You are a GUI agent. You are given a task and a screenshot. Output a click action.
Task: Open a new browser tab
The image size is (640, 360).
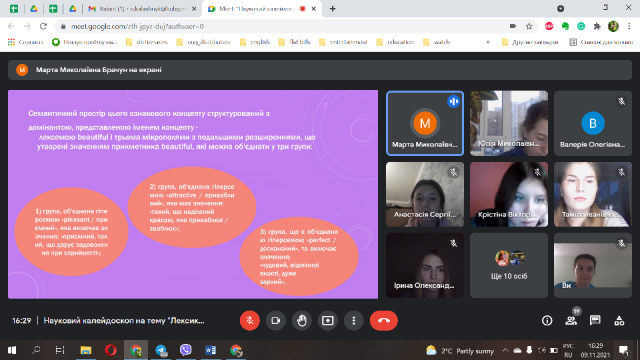[333, 9]
